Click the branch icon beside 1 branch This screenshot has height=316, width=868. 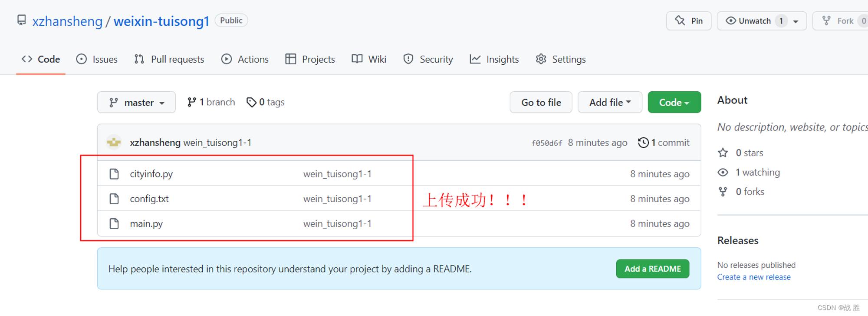tap(191, 102)
